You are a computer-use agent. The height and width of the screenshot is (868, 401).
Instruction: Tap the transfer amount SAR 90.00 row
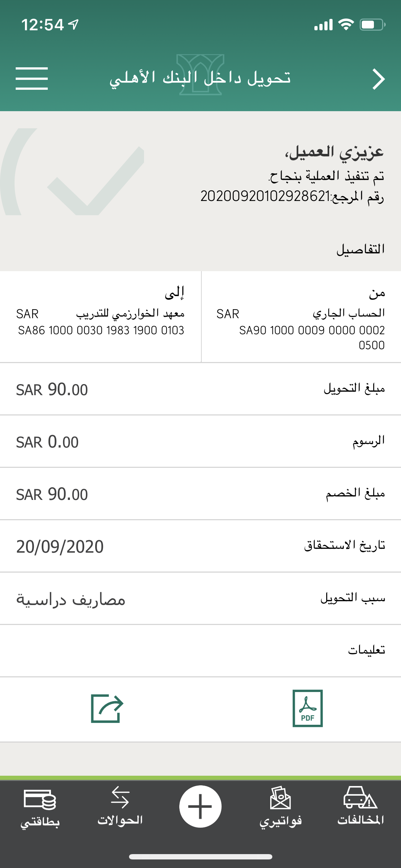pos(200,389)
